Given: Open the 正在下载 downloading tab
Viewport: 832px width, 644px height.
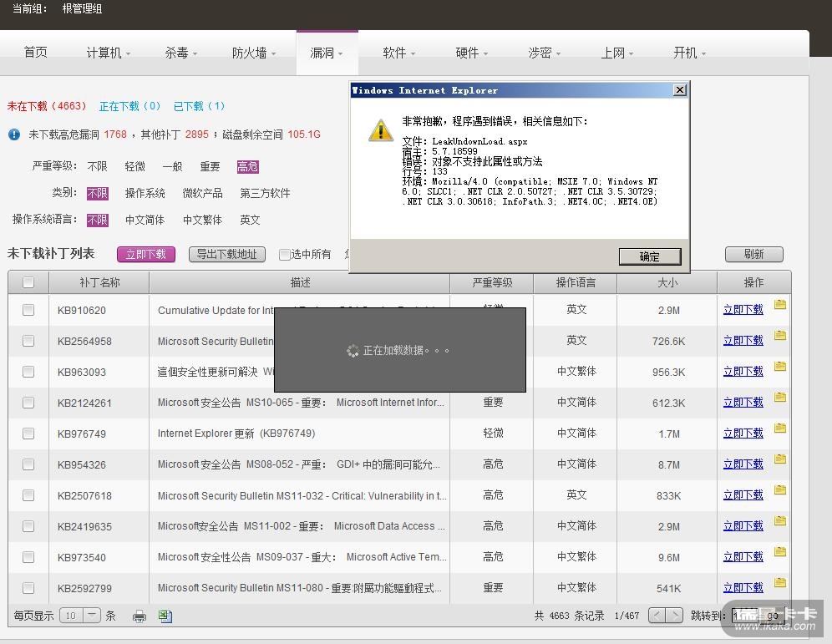Looking at the screenshot, I should tap(129, 106).
